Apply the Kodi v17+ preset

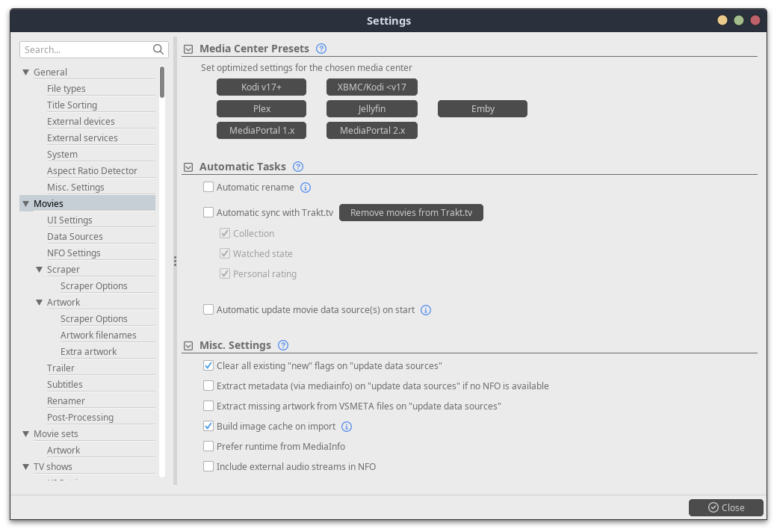tap(261, 87)
